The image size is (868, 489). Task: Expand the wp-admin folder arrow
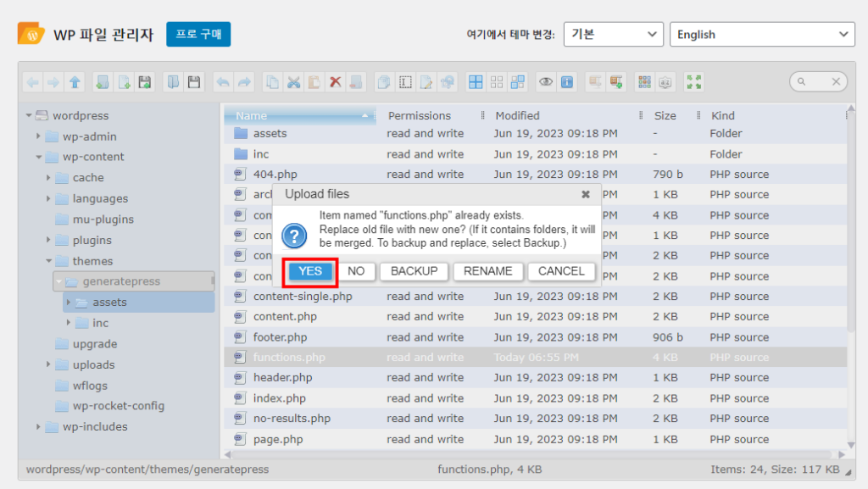coord(38,136)
